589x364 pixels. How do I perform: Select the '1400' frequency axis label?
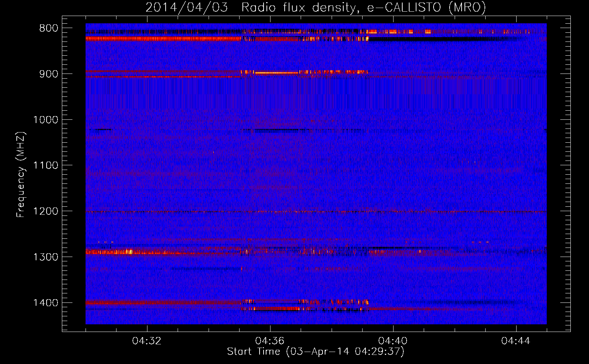click(x=46, y=303)
